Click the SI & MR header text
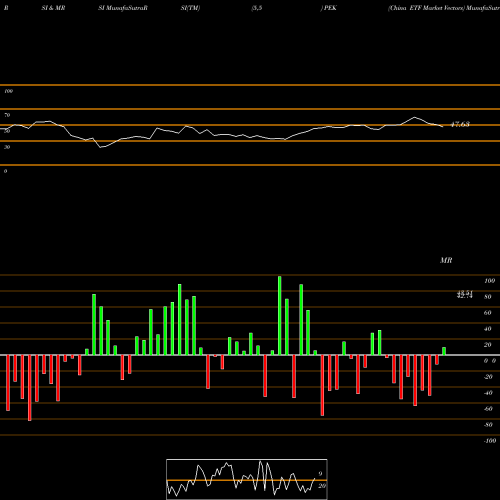This screenshot has width=500, height=500. pos(53,8)
